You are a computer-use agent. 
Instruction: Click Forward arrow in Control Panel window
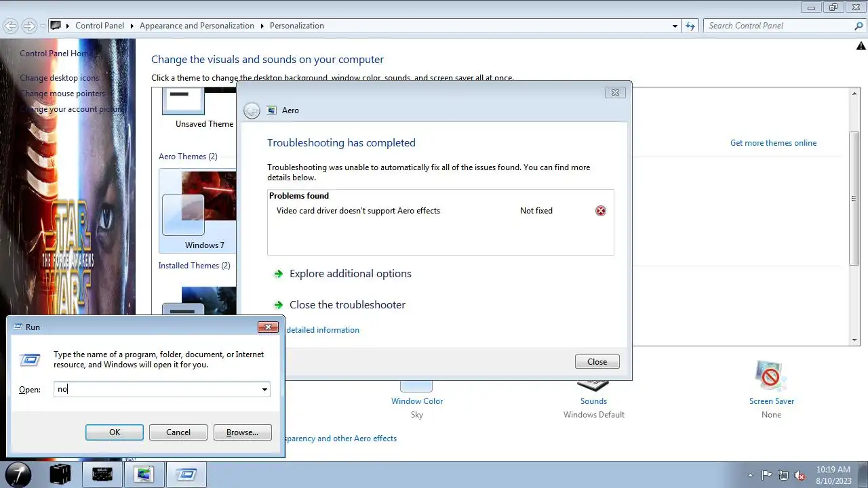click(29, 26)
